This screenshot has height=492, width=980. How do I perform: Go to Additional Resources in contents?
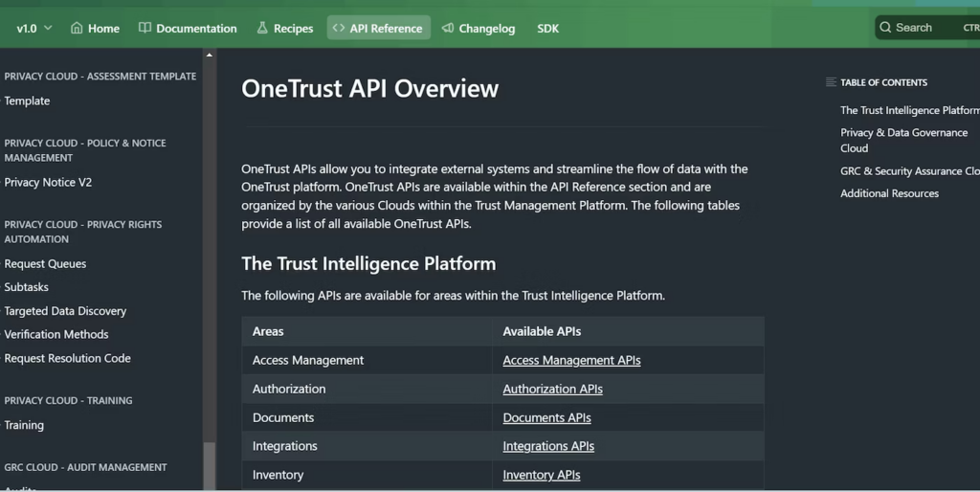tap(889, 193)
